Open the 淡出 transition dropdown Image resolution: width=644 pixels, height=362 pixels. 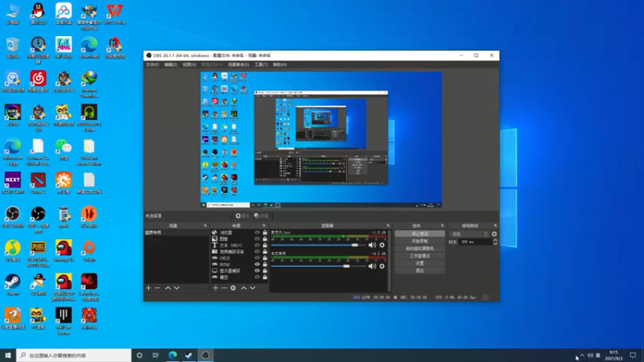(469, 234)
